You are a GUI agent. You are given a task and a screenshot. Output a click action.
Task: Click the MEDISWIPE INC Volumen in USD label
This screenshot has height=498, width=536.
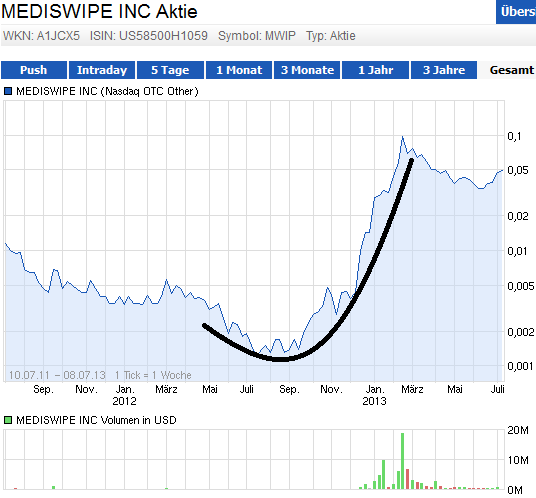tap(96, 420)
